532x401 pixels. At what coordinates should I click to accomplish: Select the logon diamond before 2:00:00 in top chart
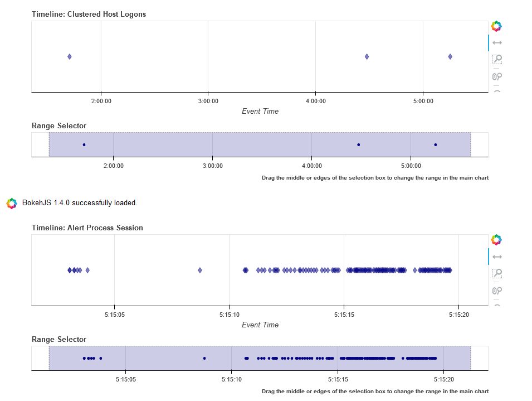pos(70,57)
